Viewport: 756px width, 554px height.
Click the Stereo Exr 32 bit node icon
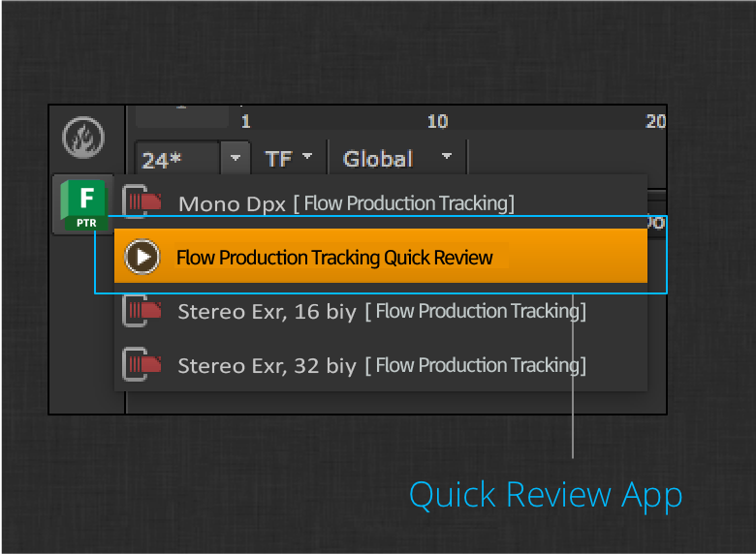point(142,365)
